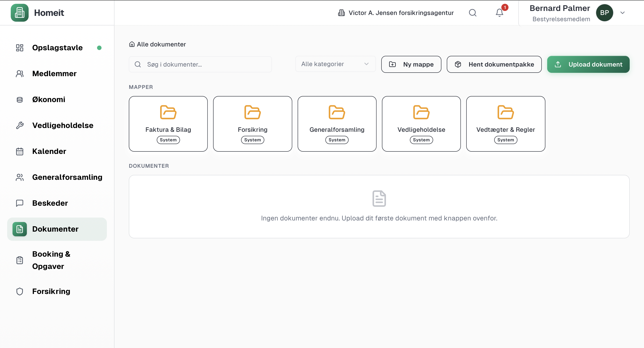644x348 pixels.
Task: Click the Upload dokument button
Action: pos(588,64)
